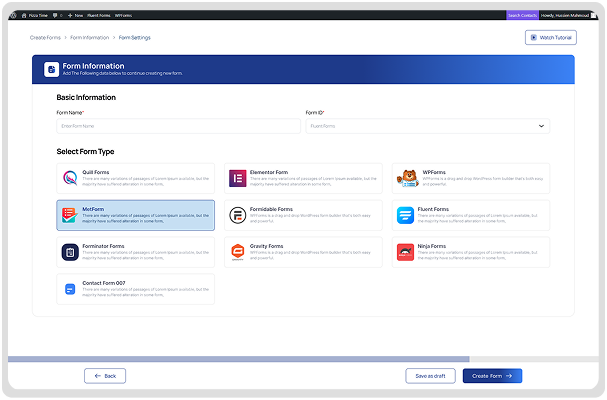Select the Formidable Forms icon

click(x=238, y=215)
